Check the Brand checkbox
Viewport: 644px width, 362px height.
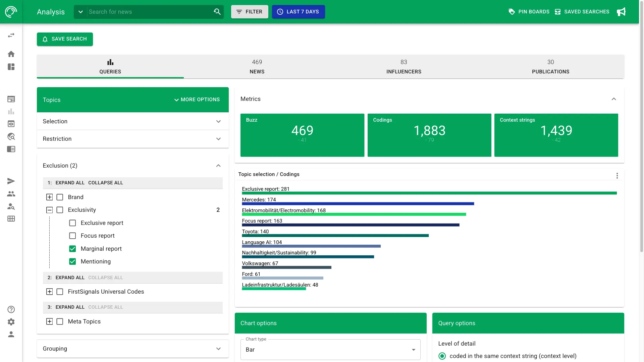point(60,197)
